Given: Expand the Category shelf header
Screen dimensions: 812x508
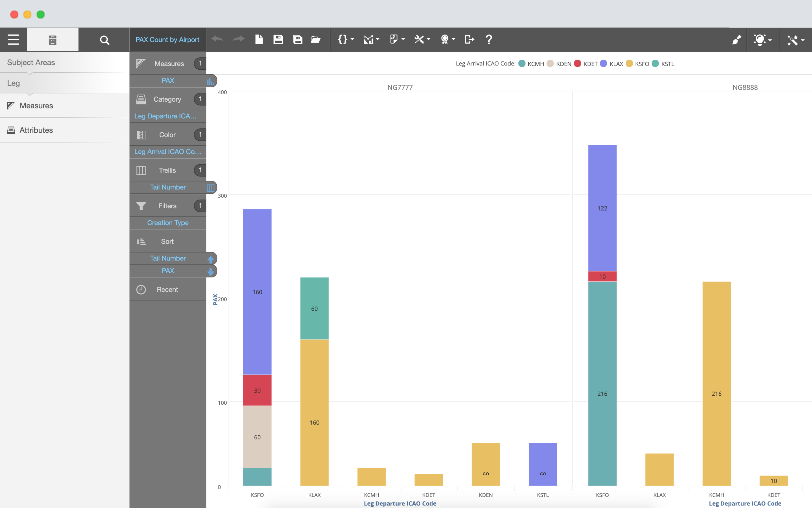Looking at the screenshot, I should click(x=168, y=99).
